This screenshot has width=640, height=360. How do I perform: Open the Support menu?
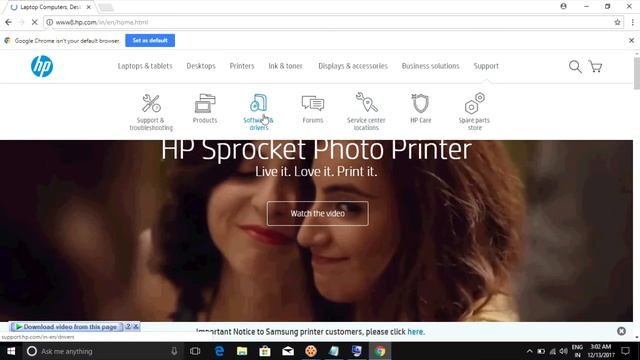486,66
